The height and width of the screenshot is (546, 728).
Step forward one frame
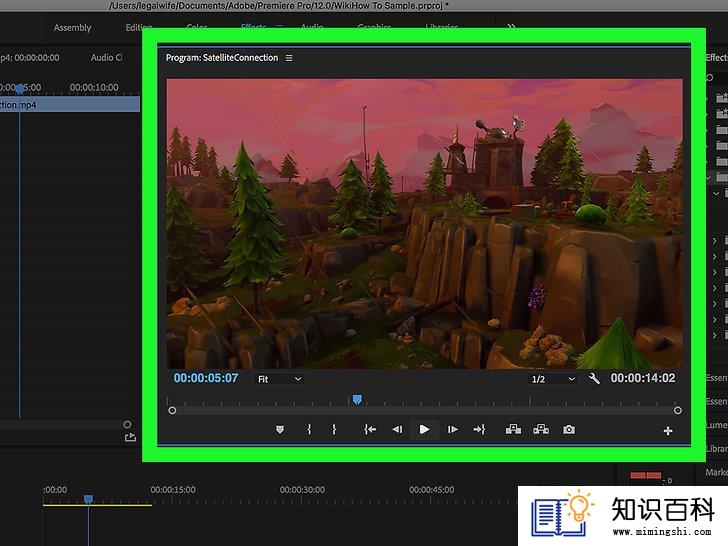point(452,430)
